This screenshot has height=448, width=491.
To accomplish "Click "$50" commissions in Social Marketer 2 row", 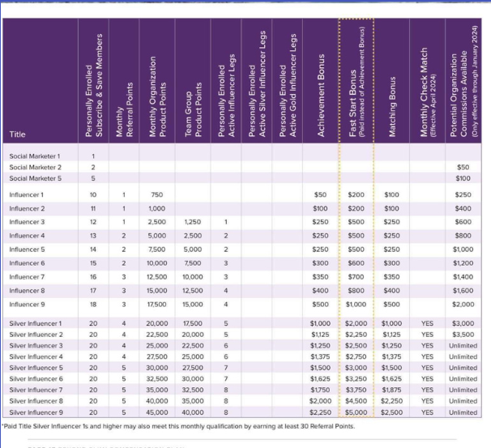I will (x=463, y=167).
